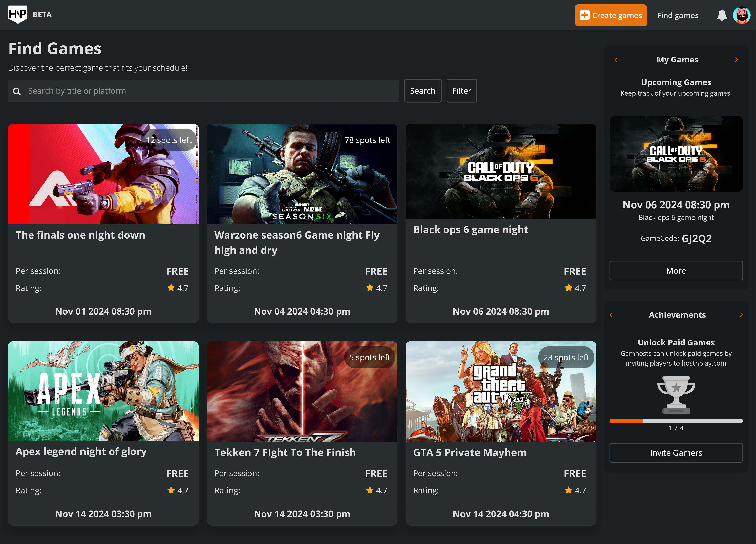Open the notifications bell
Image resolution: width=756 pixels, height=544 pixels.
(x=722, y=15)
